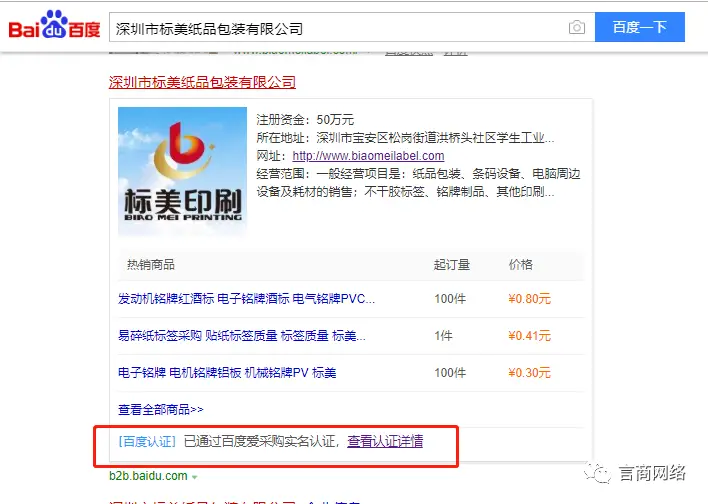Viewport: 708px width, 504px height.
Task: Expand dropdown arrow beside b2b.baidu.com
Action: [x=195, y=477]
